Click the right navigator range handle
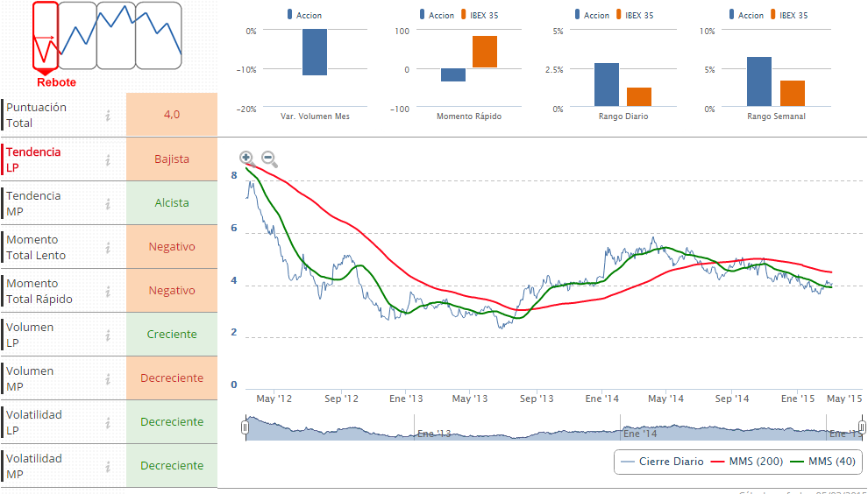 (862, 427)
